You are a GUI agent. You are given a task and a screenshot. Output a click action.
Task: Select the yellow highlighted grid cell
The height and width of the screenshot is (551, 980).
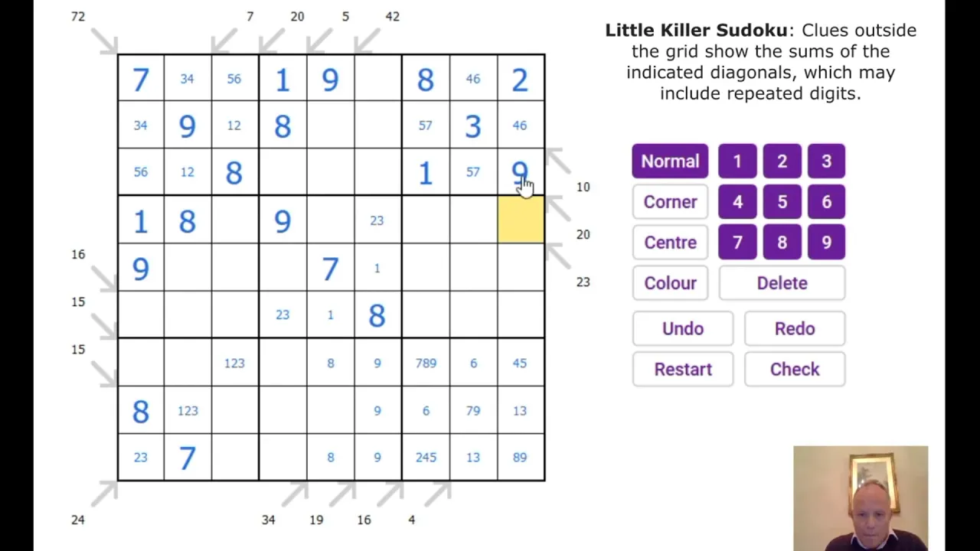[521, 220]
